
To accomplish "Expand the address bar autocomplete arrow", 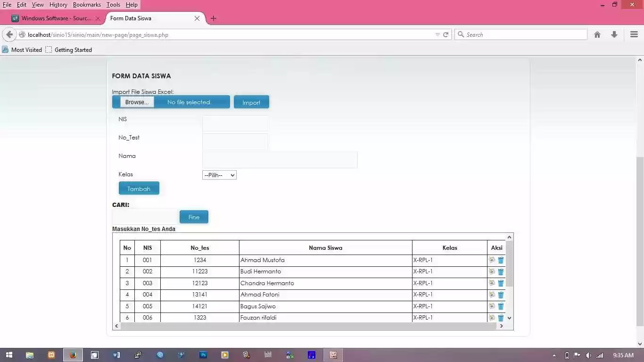I will 437,34.
